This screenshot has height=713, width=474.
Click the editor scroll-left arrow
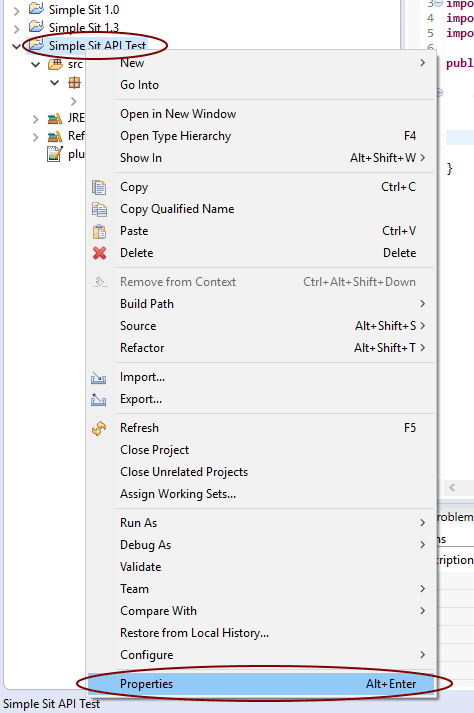point(452,487)
